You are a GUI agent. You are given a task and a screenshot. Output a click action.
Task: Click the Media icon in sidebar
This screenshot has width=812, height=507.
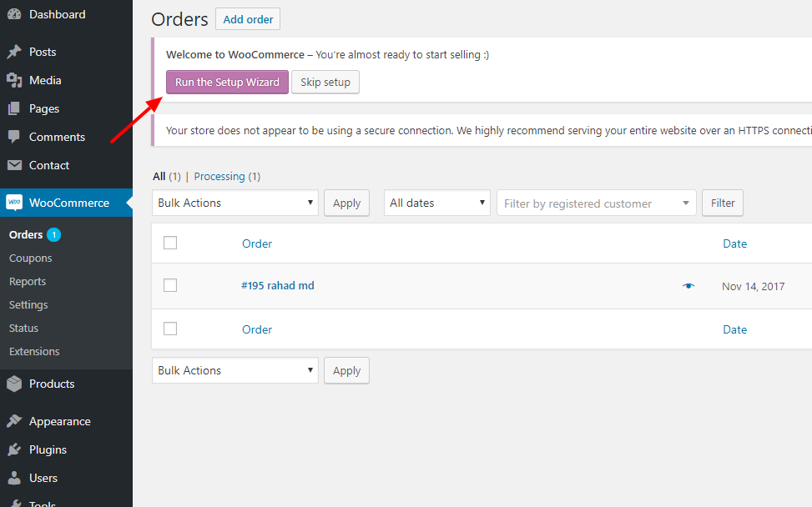pyautogui.click(x=14, y=80)
